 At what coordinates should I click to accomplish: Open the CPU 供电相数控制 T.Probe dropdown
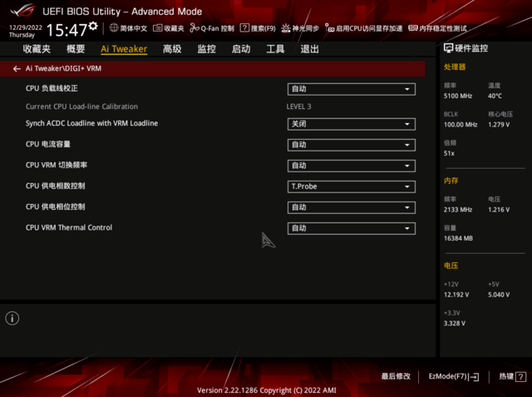(x=351, y=186)
